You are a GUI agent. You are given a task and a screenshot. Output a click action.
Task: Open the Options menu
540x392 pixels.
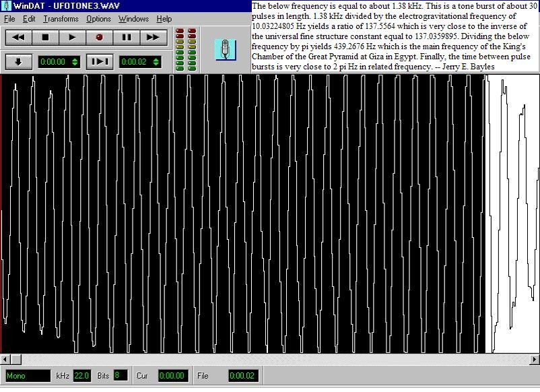[98, 19]
